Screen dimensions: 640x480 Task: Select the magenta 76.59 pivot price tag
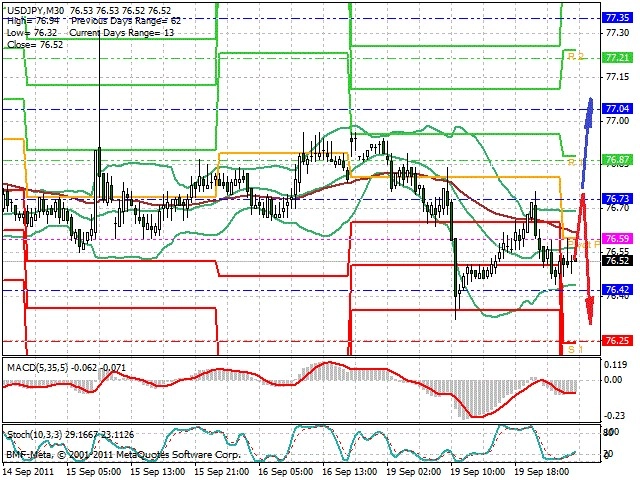[618, 238]
